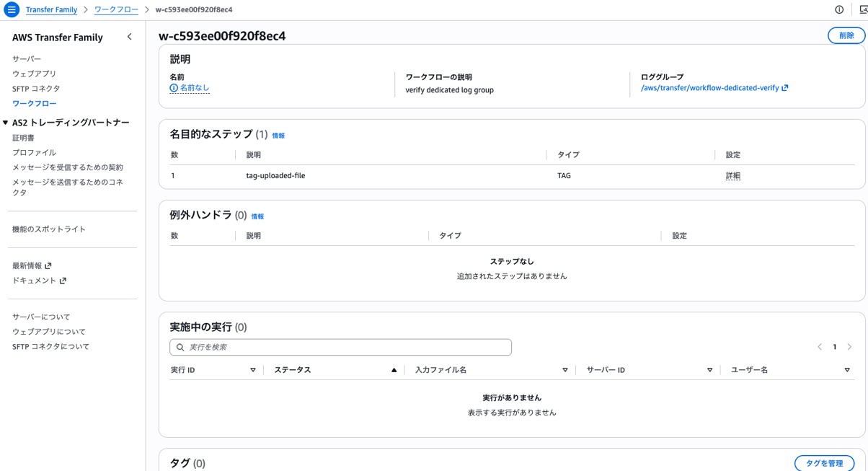Open log group external link icon
This screenshot has width=868, height=471.
coord(785,88)
